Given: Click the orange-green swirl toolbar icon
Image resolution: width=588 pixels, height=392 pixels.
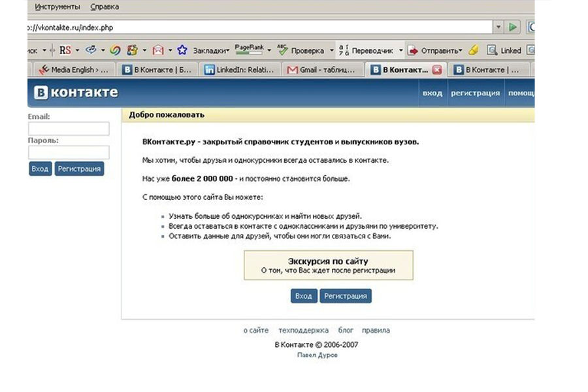Looking at the screenshot, I should [115, 50].
